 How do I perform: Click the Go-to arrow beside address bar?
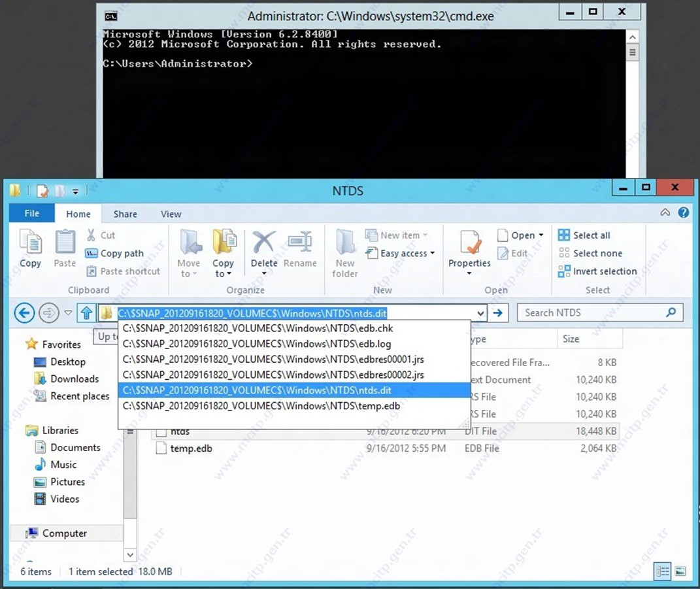[498, 313]
